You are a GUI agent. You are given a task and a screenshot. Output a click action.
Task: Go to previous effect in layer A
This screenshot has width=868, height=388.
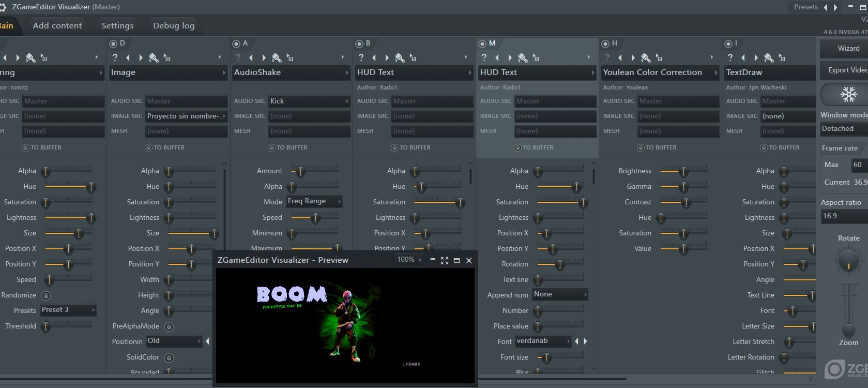(251, 57)
